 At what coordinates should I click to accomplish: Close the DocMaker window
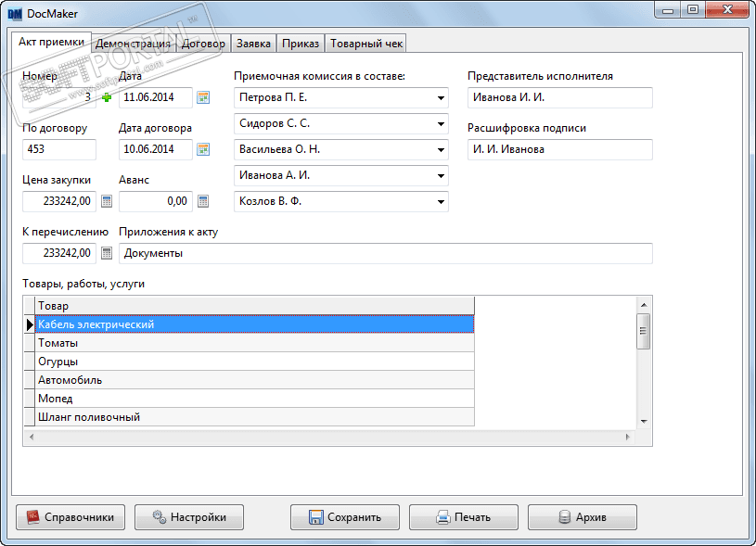[x=727, y=10]
